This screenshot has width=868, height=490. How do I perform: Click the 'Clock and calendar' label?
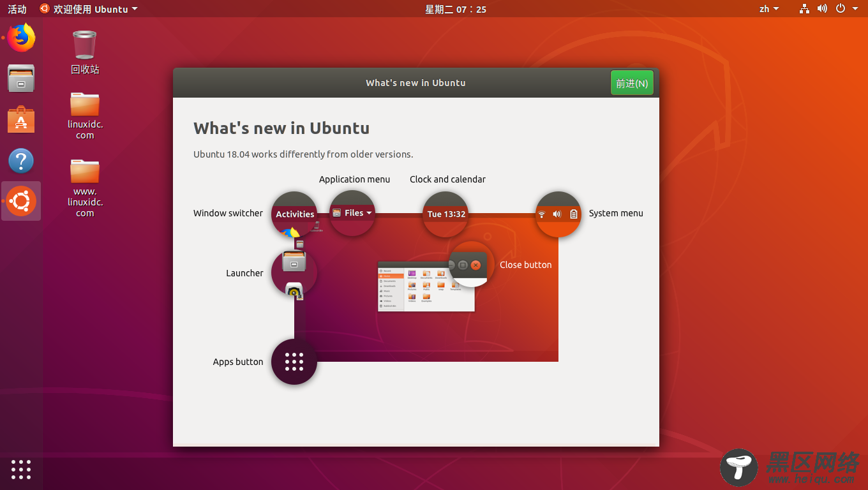pyautogui.click(x=447, y=179)
